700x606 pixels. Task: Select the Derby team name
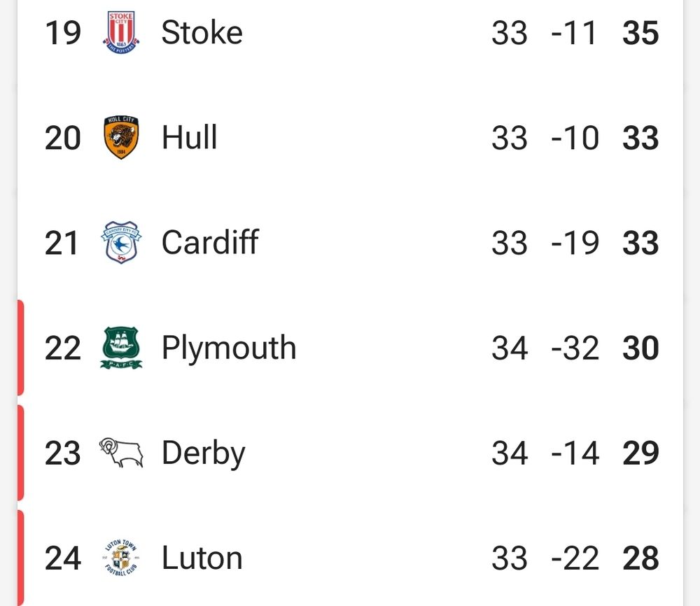(203, 453)
